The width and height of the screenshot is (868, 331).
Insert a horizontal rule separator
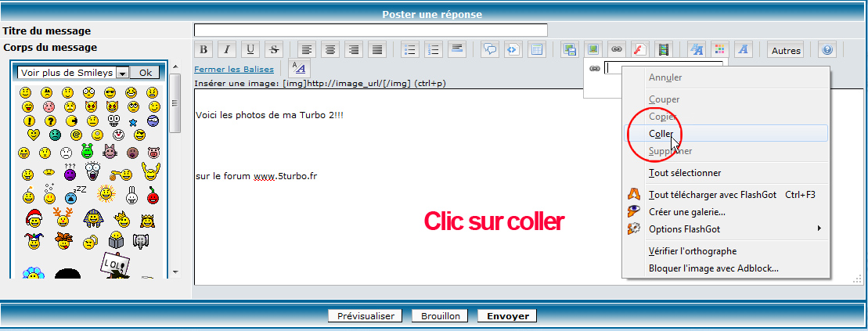click(x=457, y=49)
